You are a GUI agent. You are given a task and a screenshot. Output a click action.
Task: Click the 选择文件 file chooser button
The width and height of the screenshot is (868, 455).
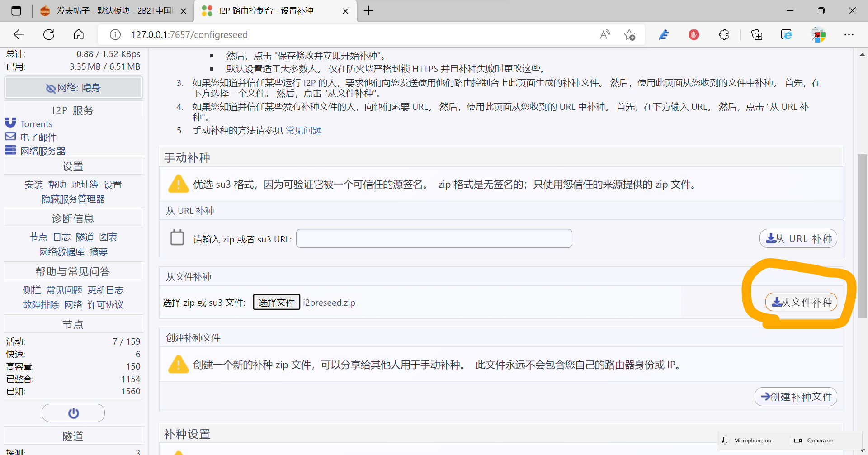[277, 302]
